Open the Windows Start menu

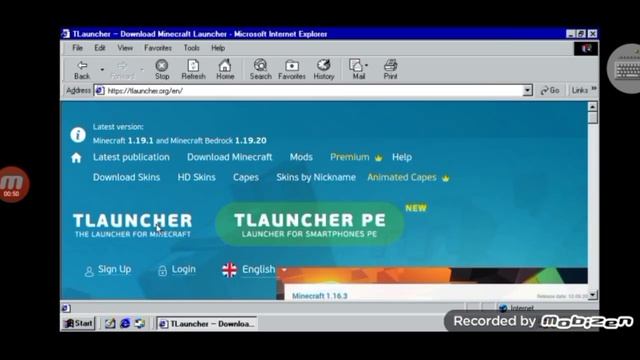(x=78, y=323)
